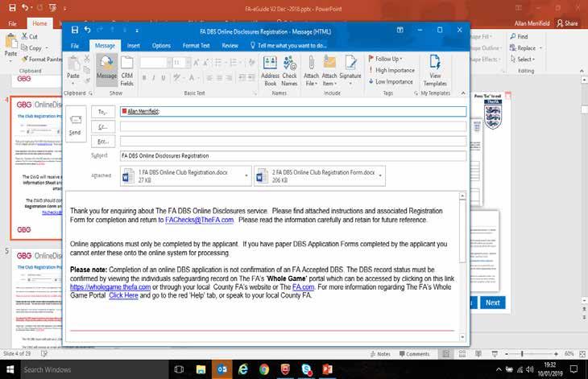Click the Tell me what you want to do box
The image size is (588, 379).
[288, 46]
